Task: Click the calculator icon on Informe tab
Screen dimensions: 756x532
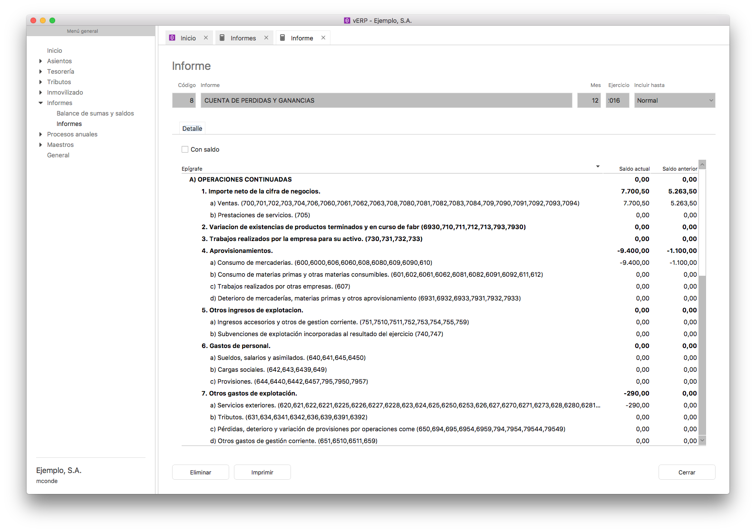Action: click(x=282, y=38)
